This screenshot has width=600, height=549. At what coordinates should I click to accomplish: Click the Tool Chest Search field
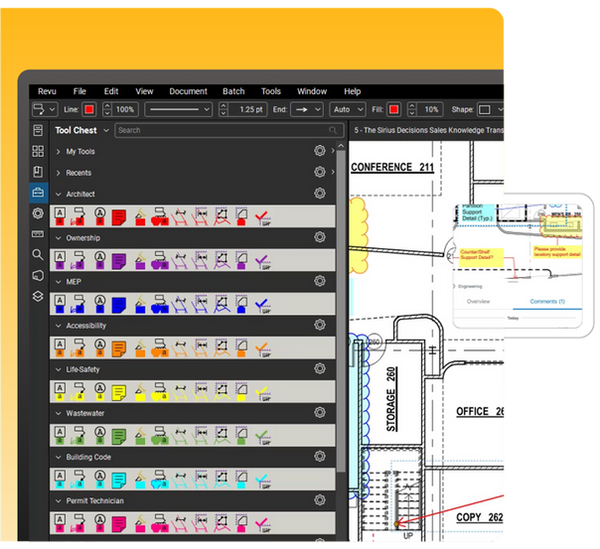point(228,130)
